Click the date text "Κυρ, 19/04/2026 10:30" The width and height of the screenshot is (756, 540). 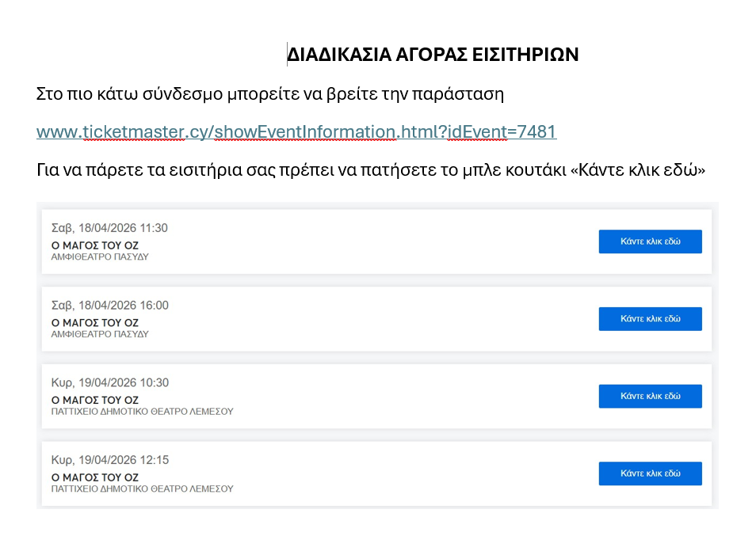pos(109,382)
